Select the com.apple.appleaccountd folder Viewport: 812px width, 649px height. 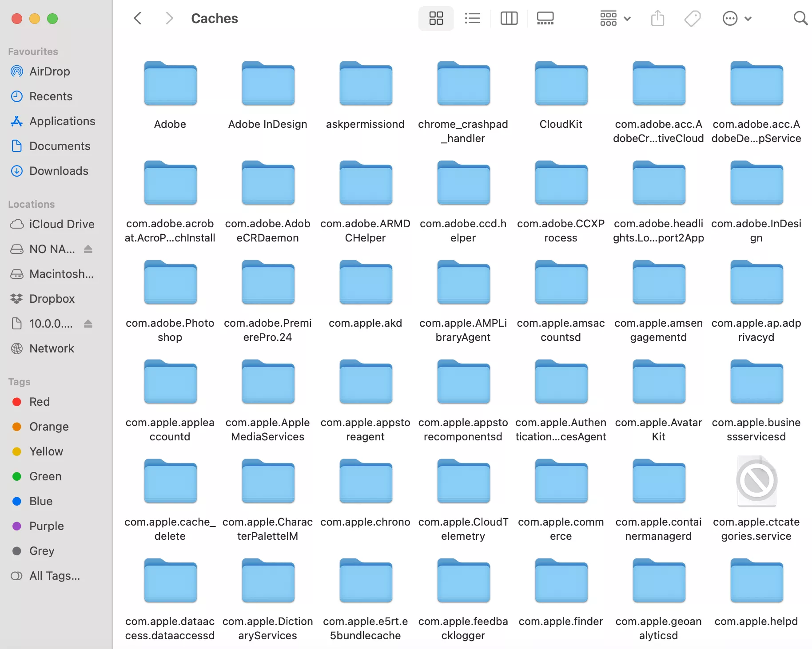(x=170, y=382)
